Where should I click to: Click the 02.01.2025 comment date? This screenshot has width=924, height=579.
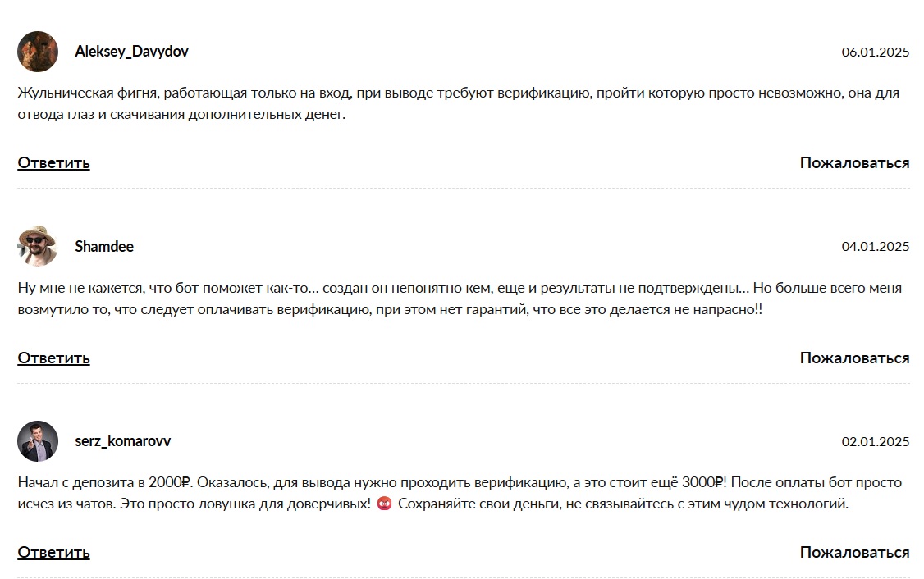[x=875, y=442]
